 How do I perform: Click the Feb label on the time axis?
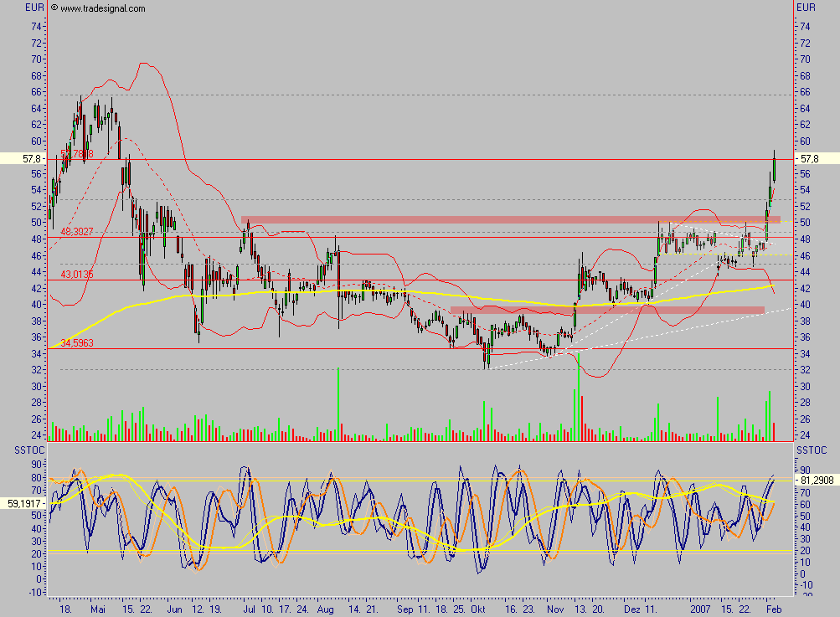[x=775, y=610]
